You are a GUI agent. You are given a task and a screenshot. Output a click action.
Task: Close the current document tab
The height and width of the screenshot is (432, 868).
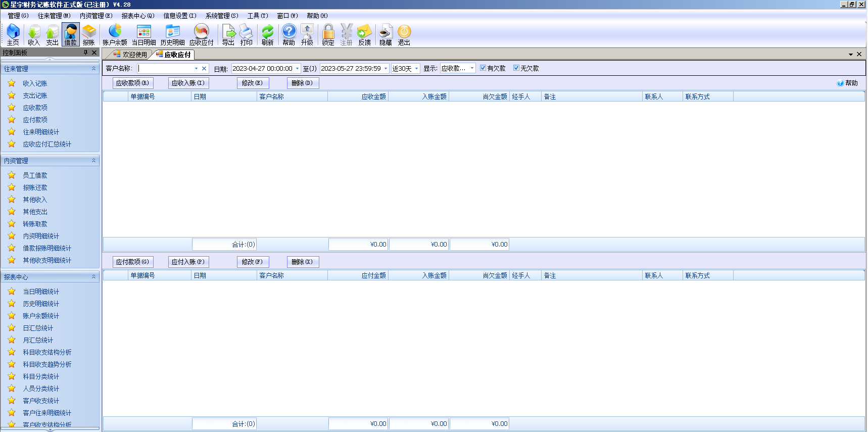pyautogui.click(x=859, y=54)
